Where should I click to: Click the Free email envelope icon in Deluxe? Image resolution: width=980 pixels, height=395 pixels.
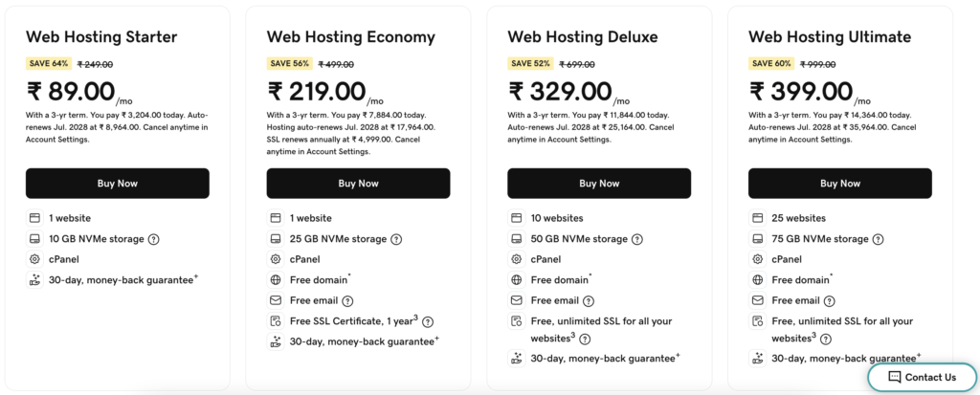click(x=517, y=300)
